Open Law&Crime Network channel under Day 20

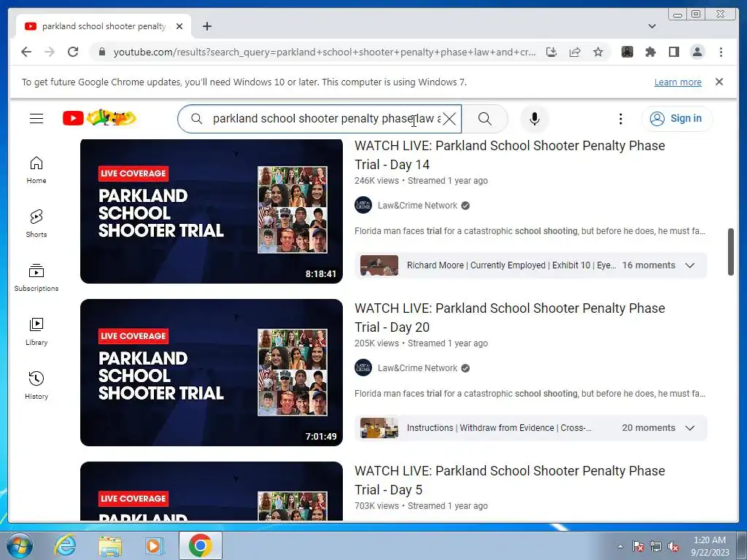(417, 368)
